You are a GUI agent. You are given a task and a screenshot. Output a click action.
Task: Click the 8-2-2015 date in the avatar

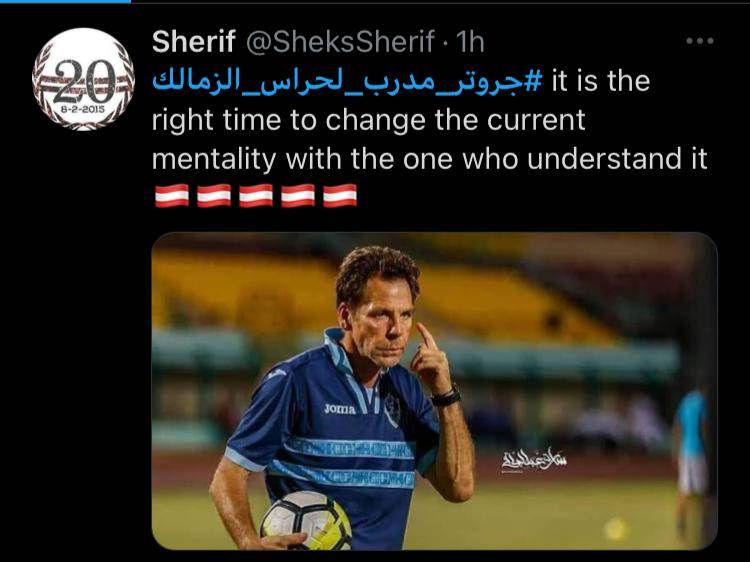pyautogui.click(x=83, y=109)
